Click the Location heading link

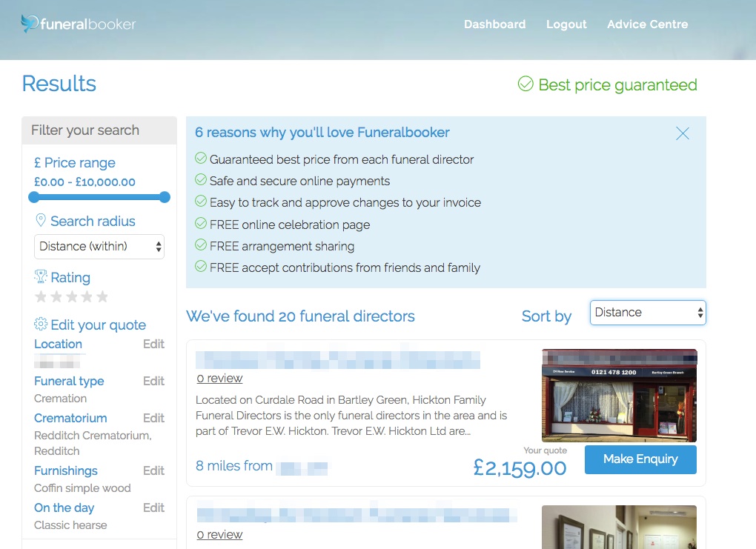point(58,345)
